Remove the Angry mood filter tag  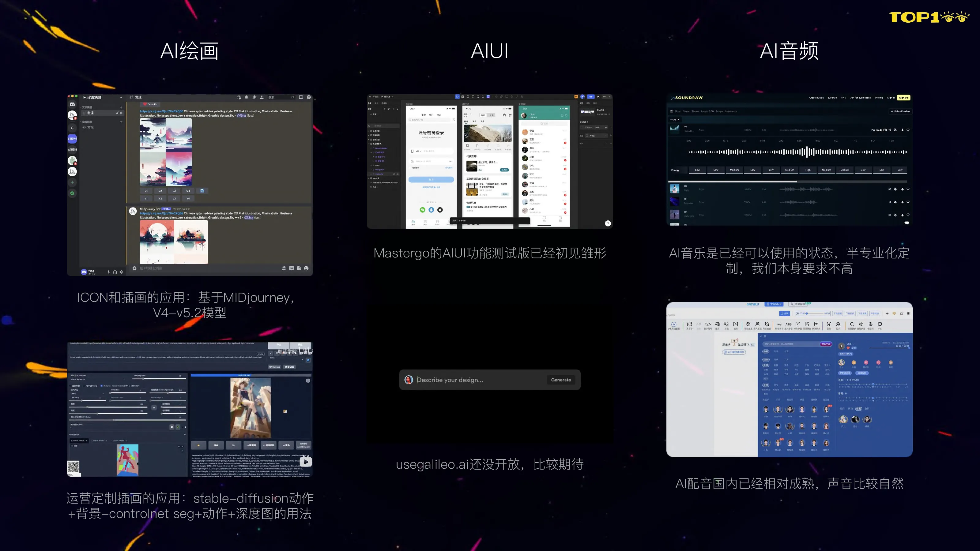[x=679, y=119]
